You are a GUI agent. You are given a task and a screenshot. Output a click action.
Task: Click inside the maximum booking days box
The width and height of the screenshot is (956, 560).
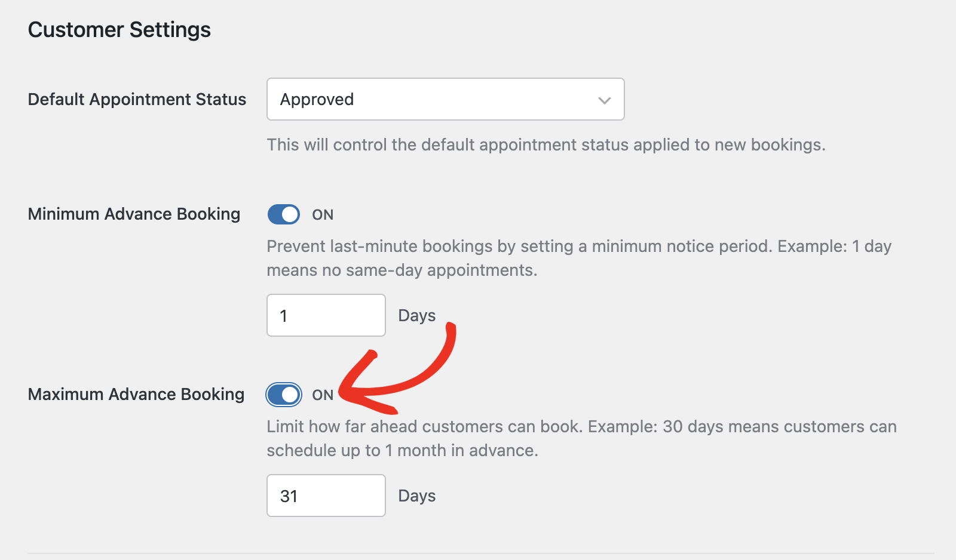point(326,495)
